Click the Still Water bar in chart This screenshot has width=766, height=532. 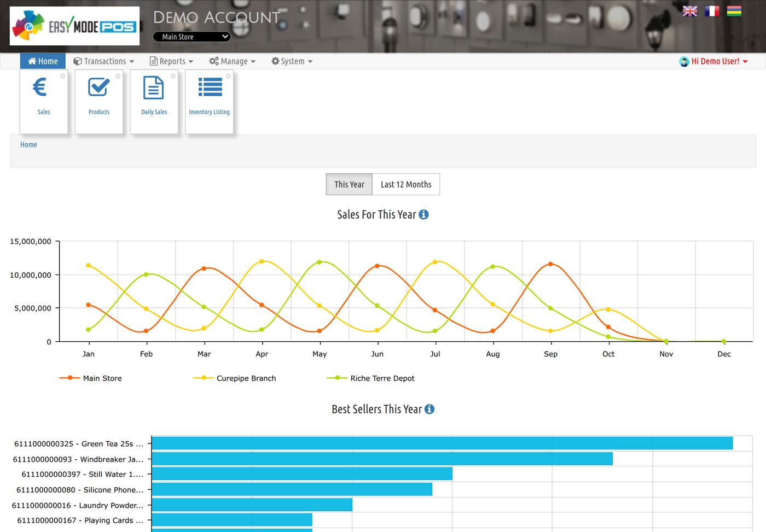pos(302,474)
